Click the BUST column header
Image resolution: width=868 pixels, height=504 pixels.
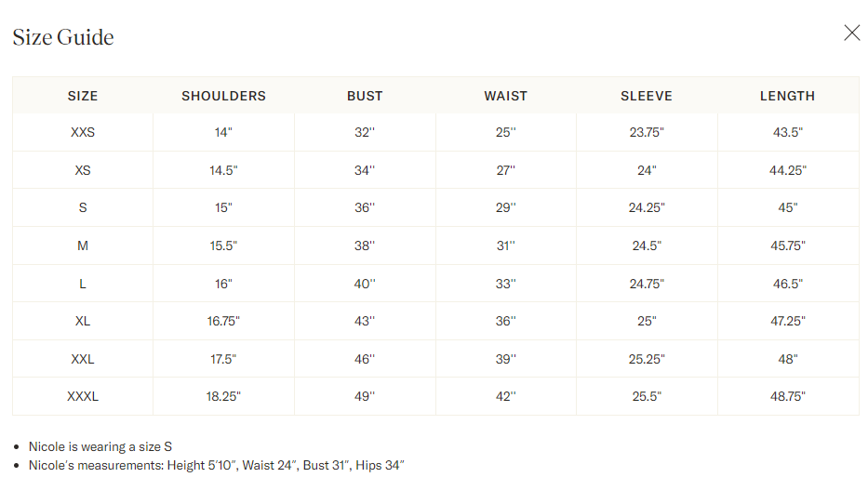tap(365, 96)
